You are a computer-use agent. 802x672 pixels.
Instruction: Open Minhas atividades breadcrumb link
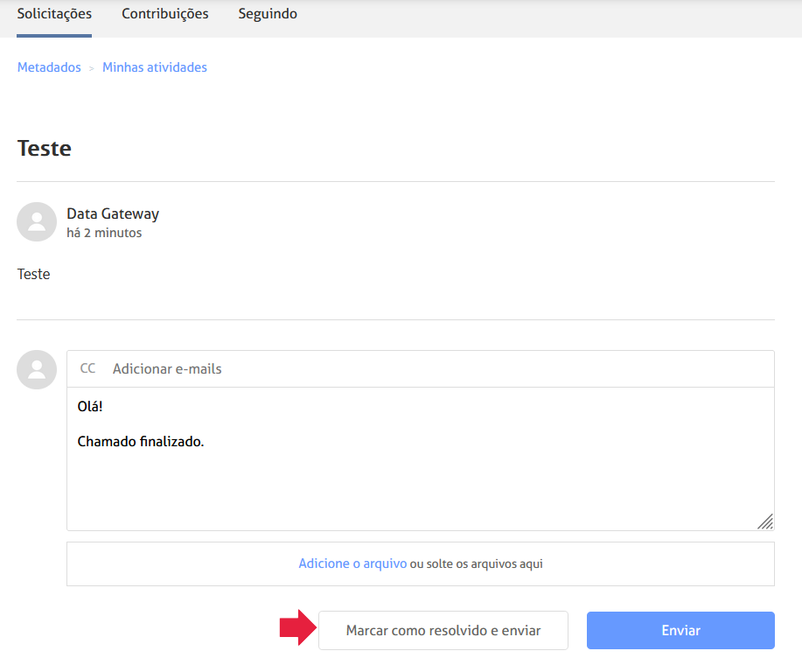pos(155,67)
